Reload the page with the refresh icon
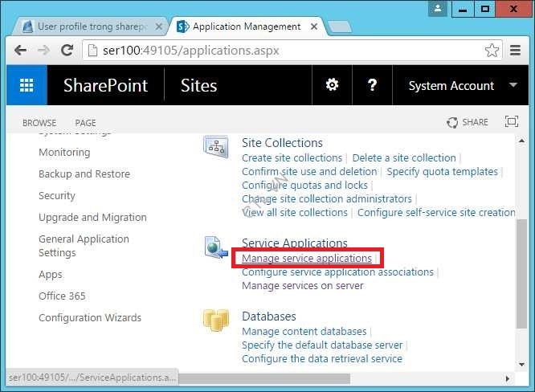This screenshot has height=392, width=535. pyautogui.click(x=67, y=51)
